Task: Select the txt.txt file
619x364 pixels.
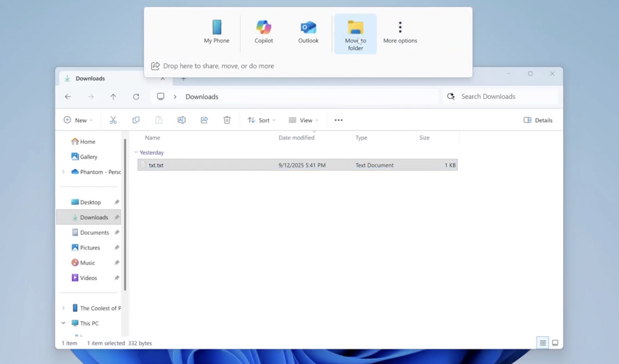Action: (x=297, y=165)
